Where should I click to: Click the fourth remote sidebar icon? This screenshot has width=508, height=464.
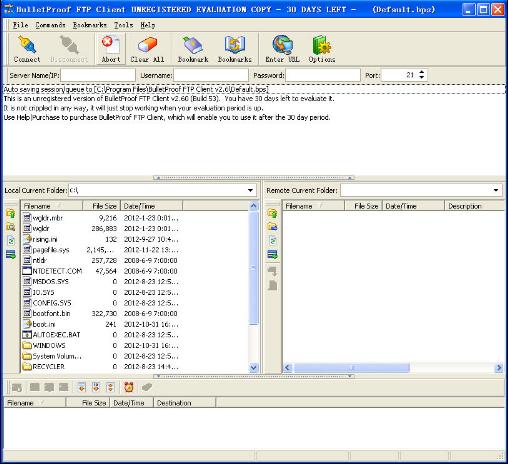[x=272, y=255]
